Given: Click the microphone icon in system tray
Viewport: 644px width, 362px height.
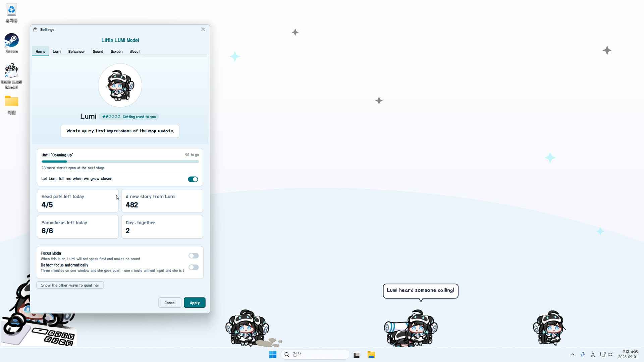Looking at the screenshot, I should (583, 355).
